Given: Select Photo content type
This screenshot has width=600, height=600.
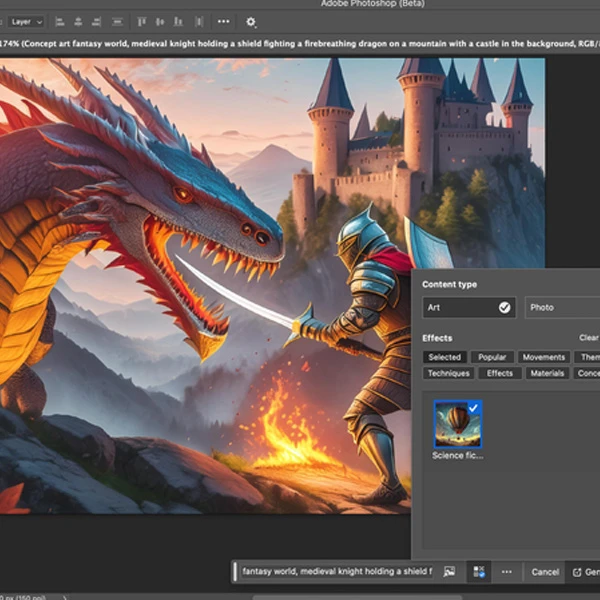Looking at the screenshot, I should tap(560, 307).
